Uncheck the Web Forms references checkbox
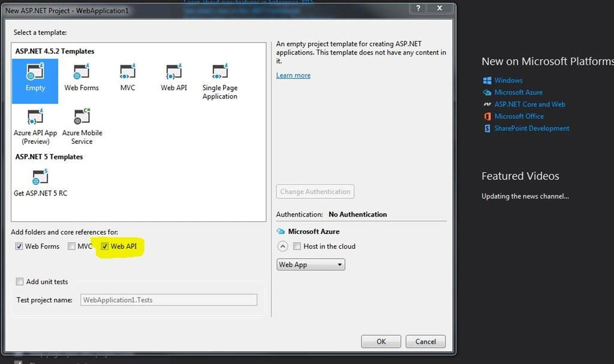The height and width of the screenshot is (364, 614). (19, 246)
